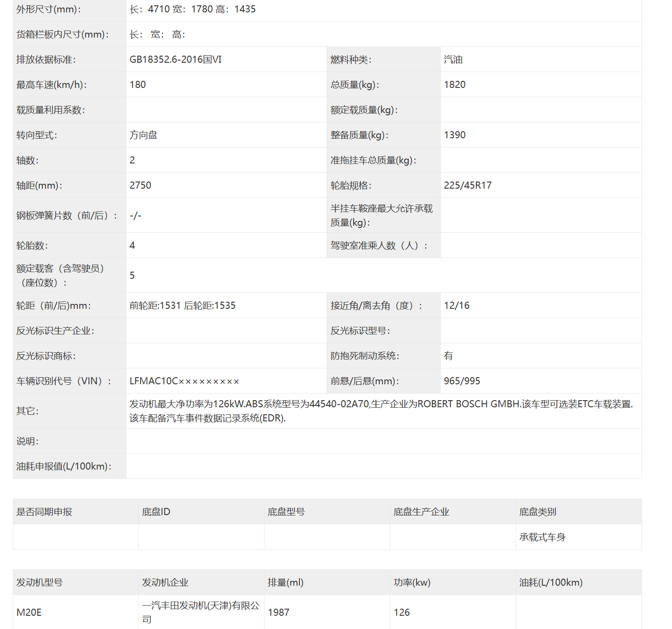Select tire spec 225/45R17

(x=468, y=185)
